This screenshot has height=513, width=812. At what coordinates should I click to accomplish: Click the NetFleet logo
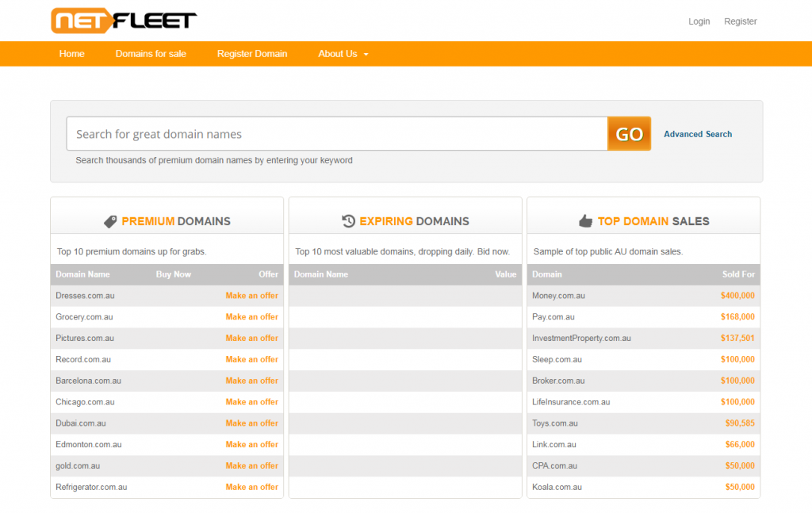122,20
